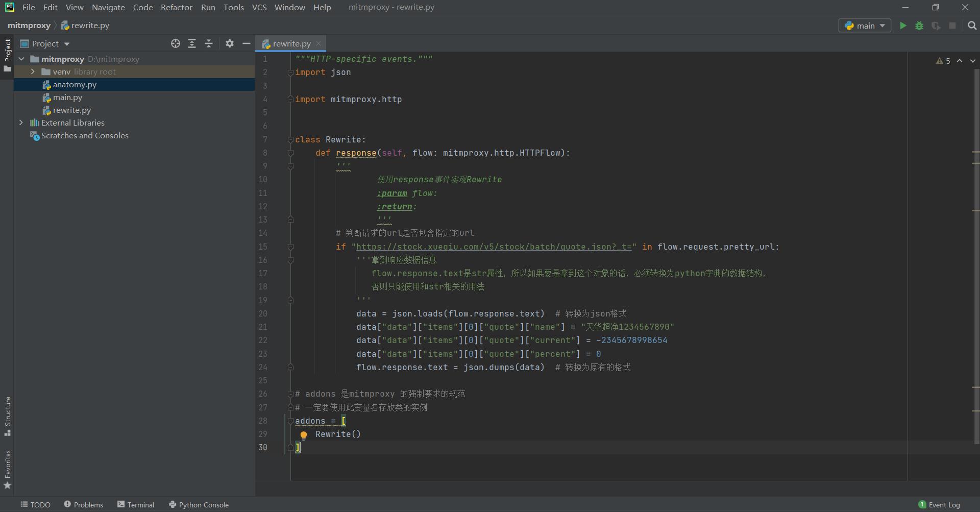Click the warnings indicator showing 5

943,61
